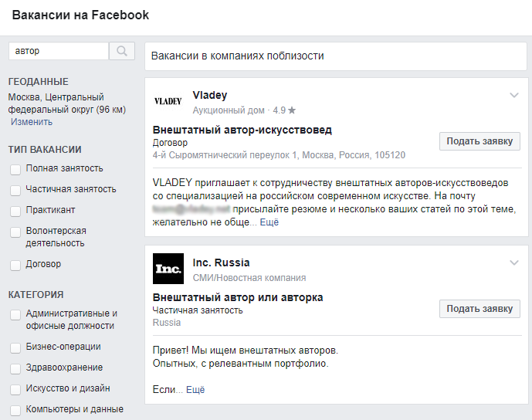Click the job search input field
532x420 pixels.
(59, 51)
